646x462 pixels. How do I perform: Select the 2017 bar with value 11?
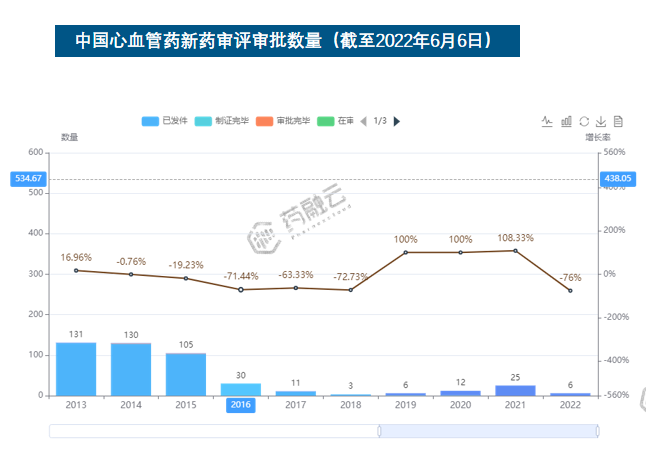point(296,394)
